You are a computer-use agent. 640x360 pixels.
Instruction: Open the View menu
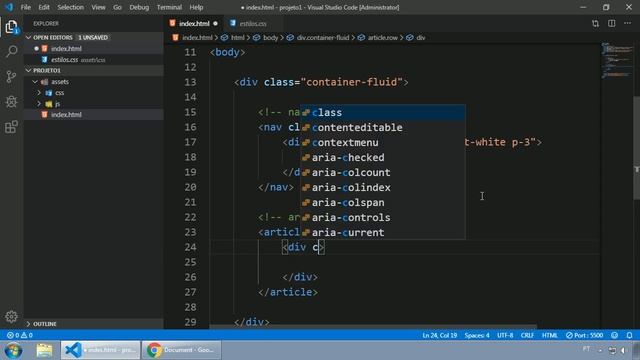coord(98,7)
